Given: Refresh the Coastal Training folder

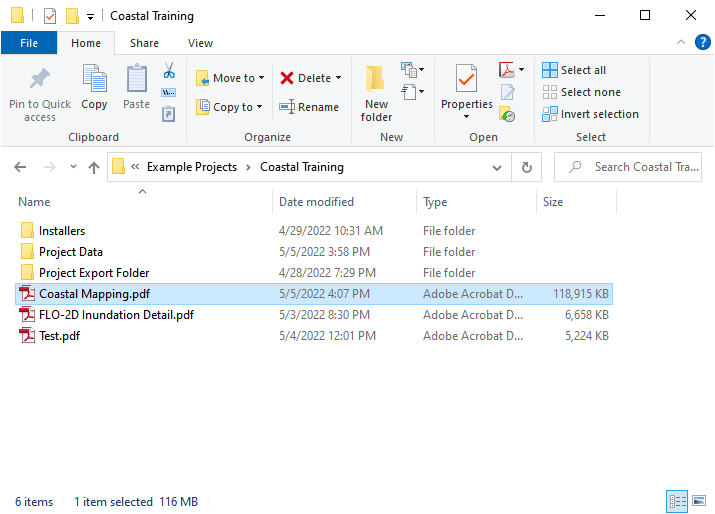Looking at the screenshot, I should pyautogui.click(x=526, y=167).
